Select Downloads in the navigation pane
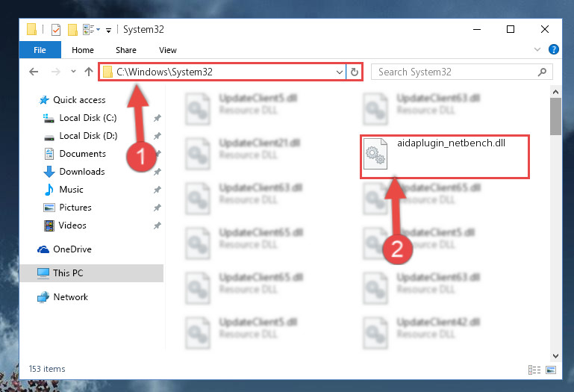The width and height of the screenshot is (574, 392). click(82, 172)
